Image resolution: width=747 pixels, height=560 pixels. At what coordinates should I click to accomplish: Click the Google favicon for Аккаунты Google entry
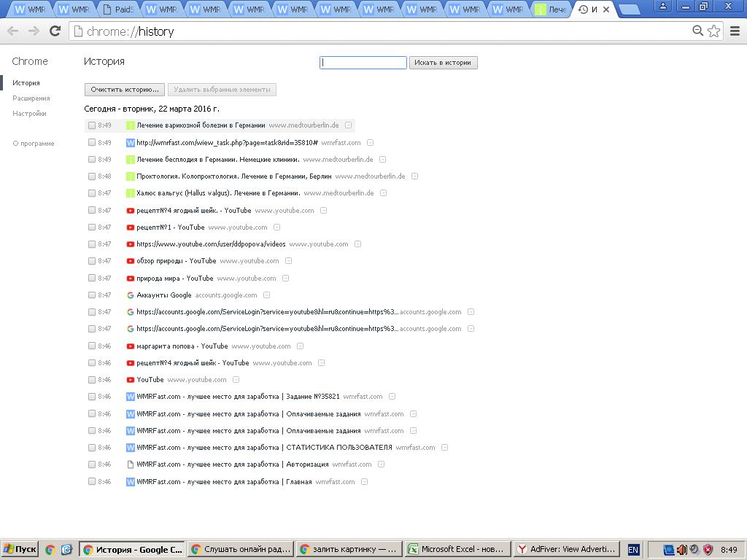point(130,295)
